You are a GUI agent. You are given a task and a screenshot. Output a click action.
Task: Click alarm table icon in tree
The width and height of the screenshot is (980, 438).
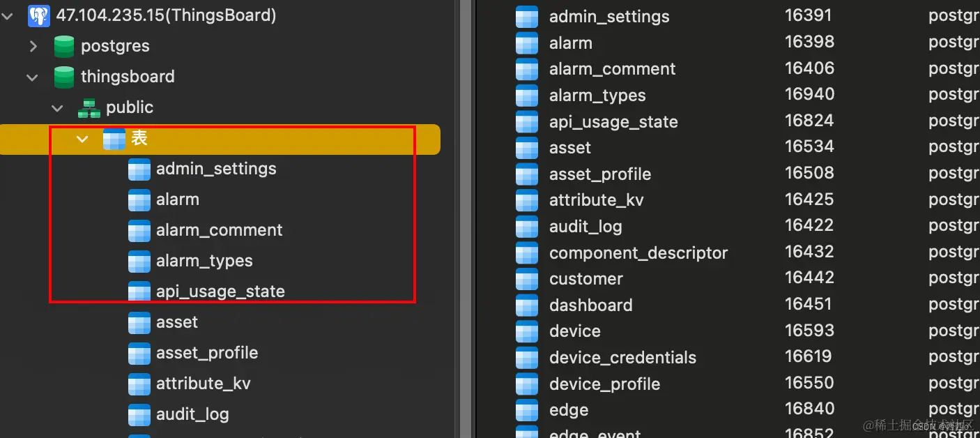(x=139, y=199)
